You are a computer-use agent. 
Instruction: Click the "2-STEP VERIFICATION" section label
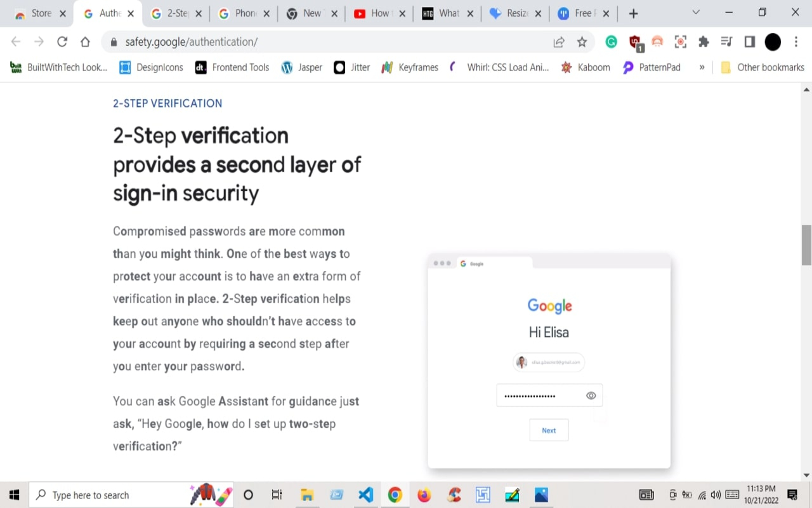(x=167, y=104)
